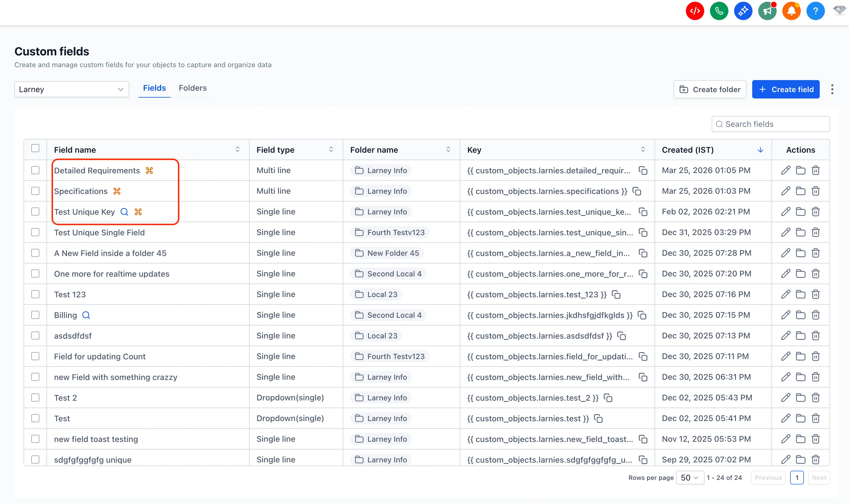Switch to the Folders tab
The image size is (849, 504).
click(192, 88)
